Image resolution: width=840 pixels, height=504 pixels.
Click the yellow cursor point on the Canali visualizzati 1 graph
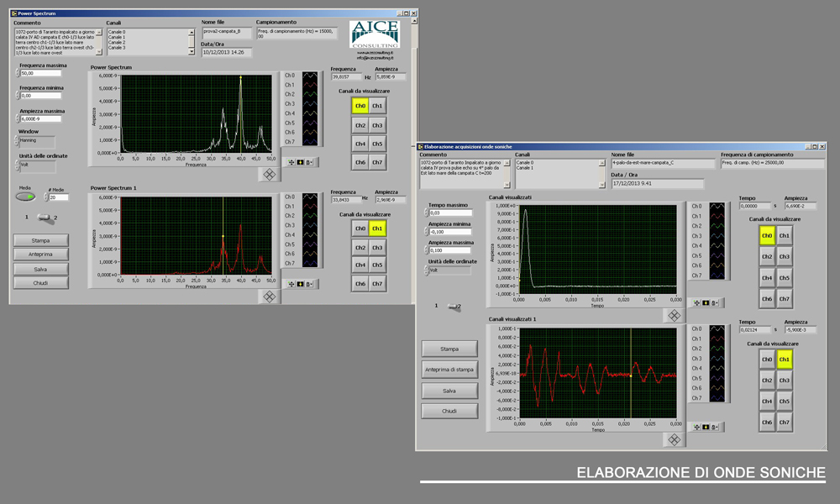[x=631, y=376]
